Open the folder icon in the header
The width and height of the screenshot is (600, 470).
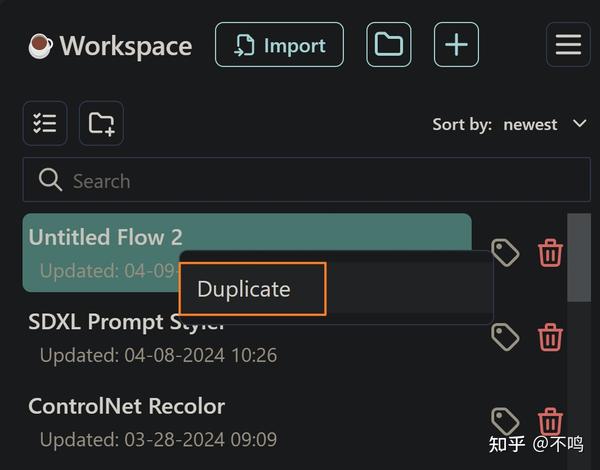click(388, 45)
